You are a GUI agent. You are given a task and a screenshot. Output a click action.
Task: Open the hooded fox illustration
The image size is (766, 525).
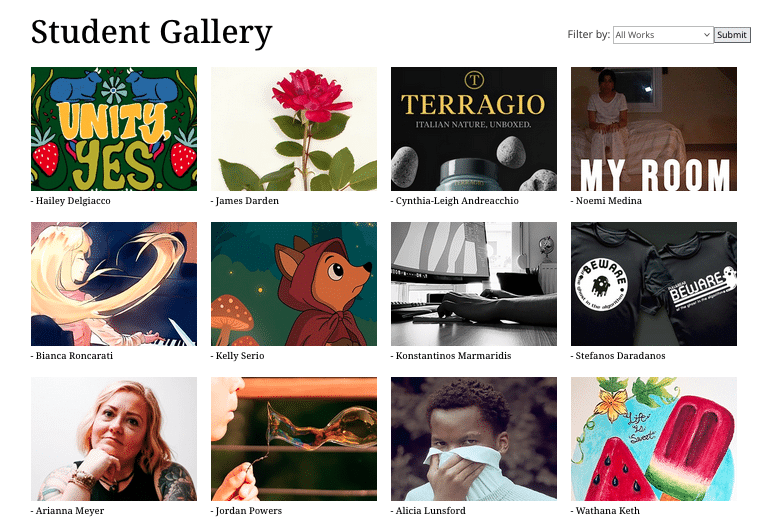294,284
